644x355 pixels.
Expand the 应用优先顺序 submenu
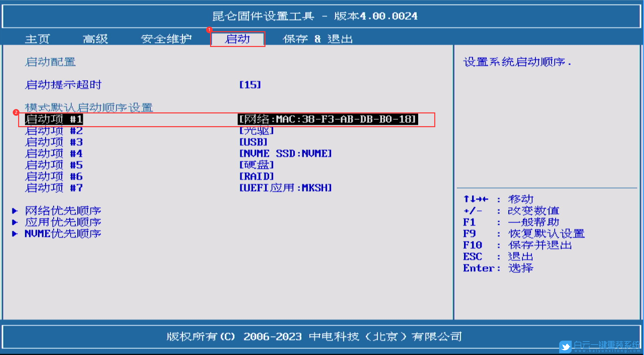pyautogui.click(x=62, y=222)
